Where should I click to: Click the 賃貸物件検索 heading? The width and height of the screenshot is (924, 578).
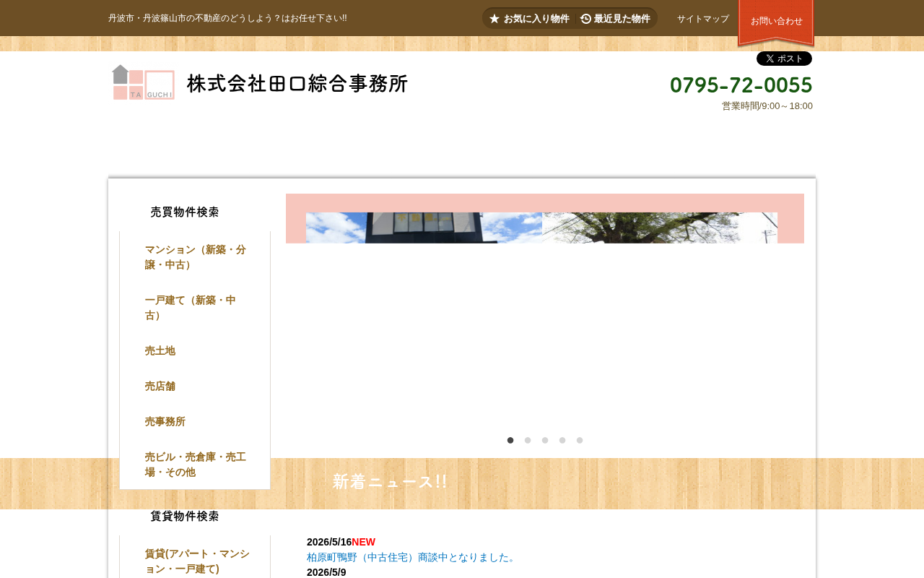point(185,516)
